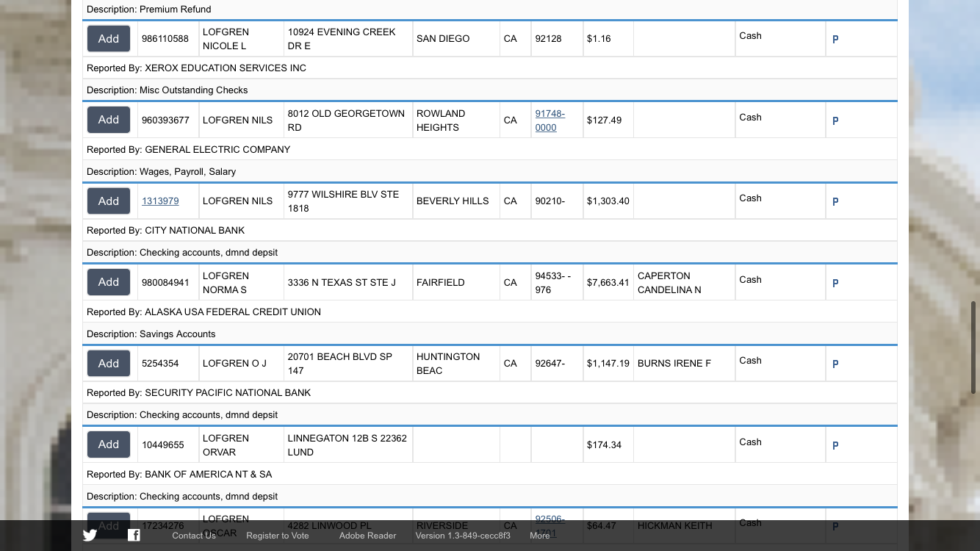The width and height of the screenshot is (980, 551).
Task: Select address 3336 N Texas St Ste J
Action: pyautogui.click(x=342, y=283)
